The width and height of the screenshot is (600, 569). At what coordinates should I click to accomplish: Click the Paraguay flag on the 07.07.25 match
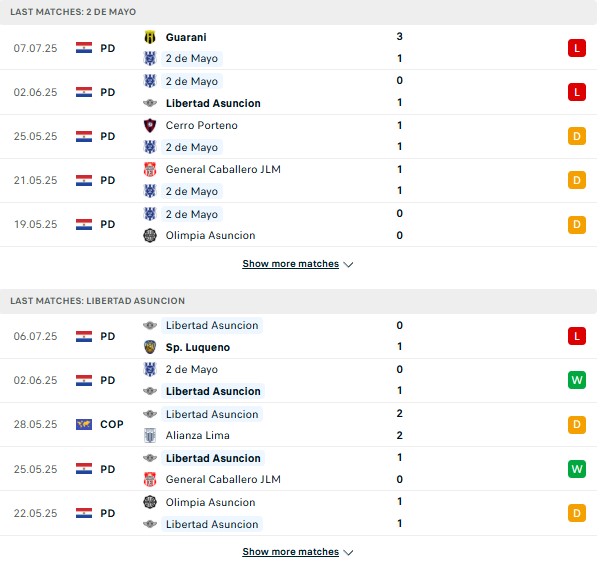click(x=84, y=48)
